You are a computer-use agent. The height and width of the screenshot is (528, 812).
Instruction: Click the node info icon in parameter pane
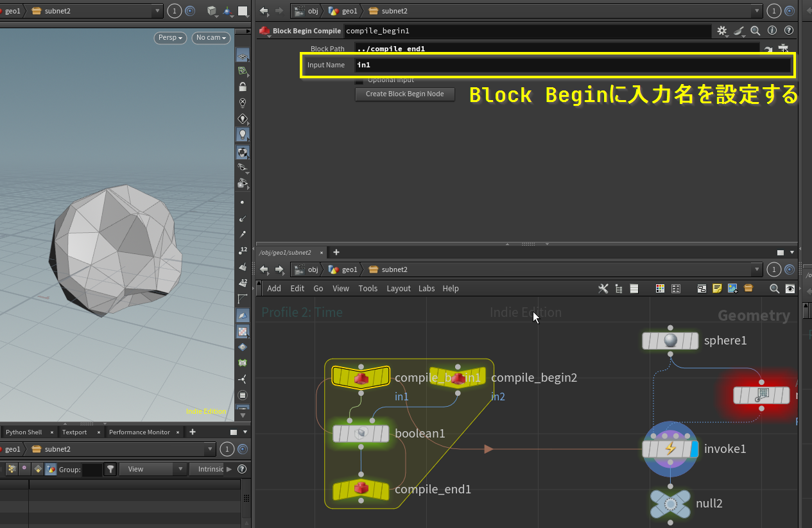click(x=772, y=30)
